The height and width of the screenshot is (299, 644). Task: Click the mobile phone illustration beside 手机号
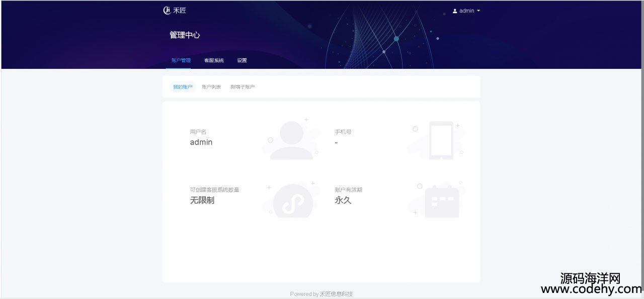tap(441, 140)
